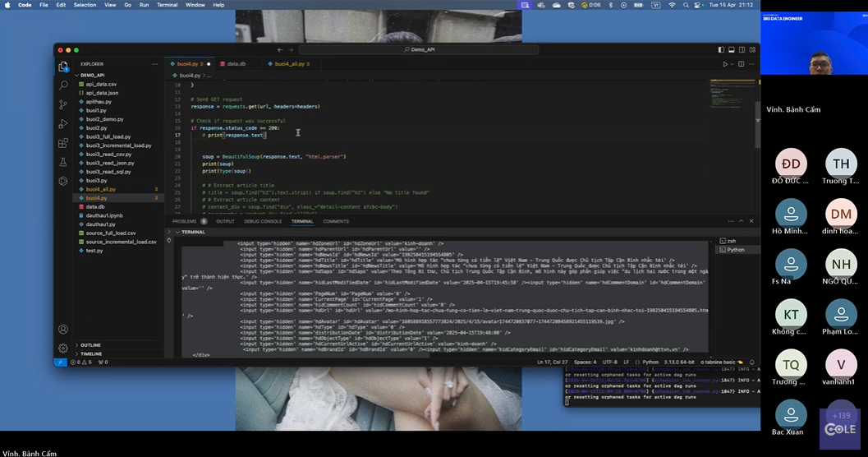Viewport: 868px width, 457px height.
Task: Open the Explorer view in activity bar
Action: click(x=63, y=67)
